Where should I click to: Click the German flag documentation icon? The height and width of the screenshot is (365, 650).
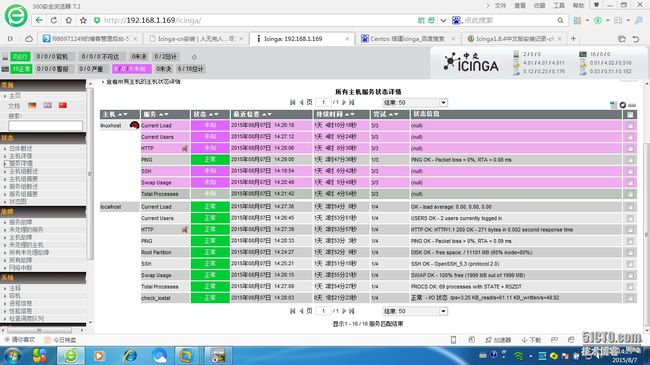pos(32,105)
